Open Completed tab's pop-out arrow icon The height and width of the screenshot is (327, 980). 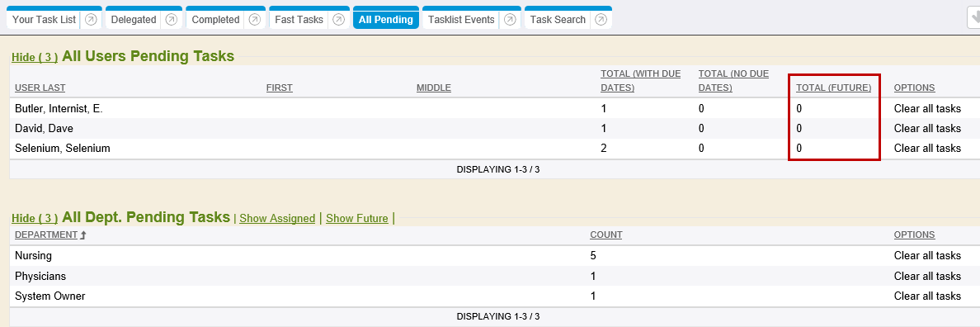point(254,19)
